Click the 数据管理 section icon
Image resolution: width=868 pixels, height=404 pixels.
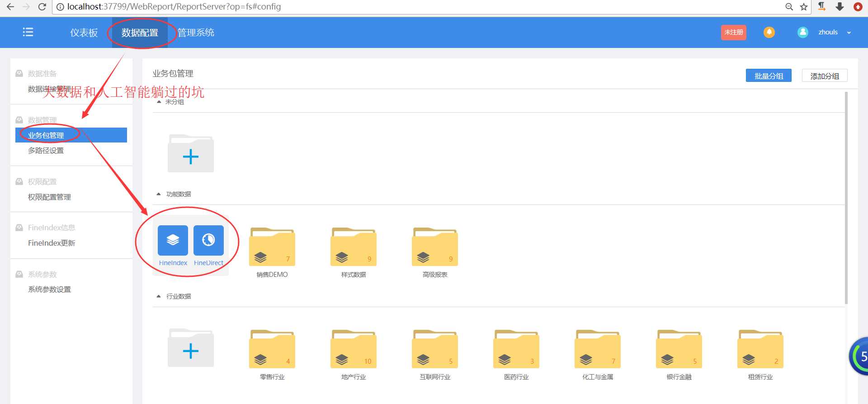coord(19,120)
